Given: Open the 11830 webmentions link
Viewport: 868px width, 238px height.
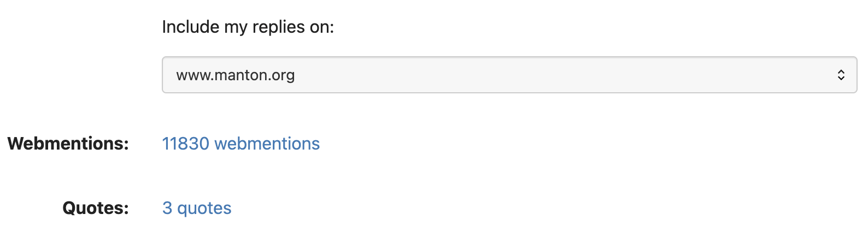Looking at the screenshot, I should pyautogui.click(x=241, y=144).
